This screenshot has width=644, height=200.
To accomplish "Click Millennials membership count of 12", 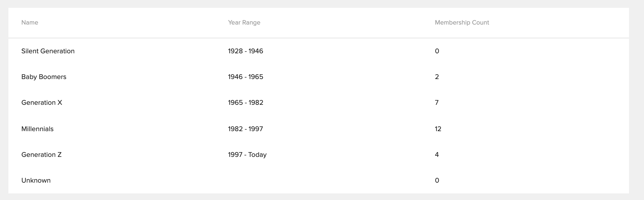I will click(438, 129).
